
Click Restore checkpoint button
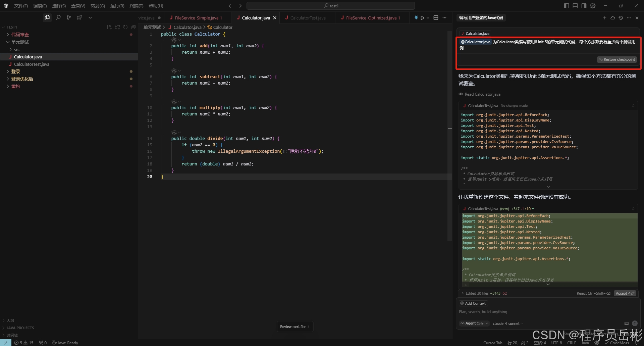click(x=617, y=59)
